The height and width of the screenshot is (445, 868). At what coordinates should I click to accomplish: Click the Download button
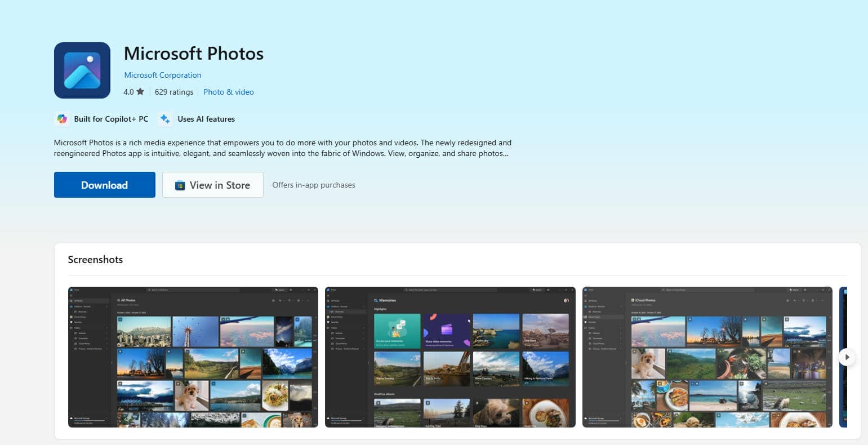[x=105, y=185]
